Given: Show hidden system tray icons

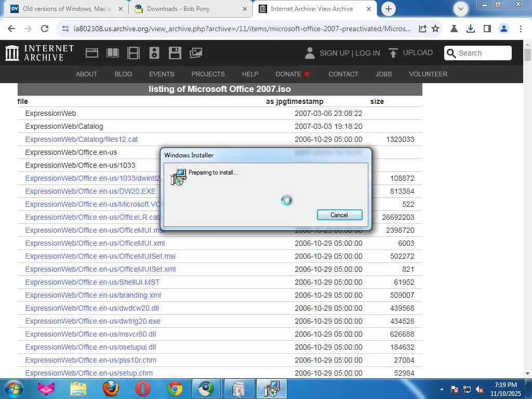Looking at the screenshot, I should click(x=442, y=389).
